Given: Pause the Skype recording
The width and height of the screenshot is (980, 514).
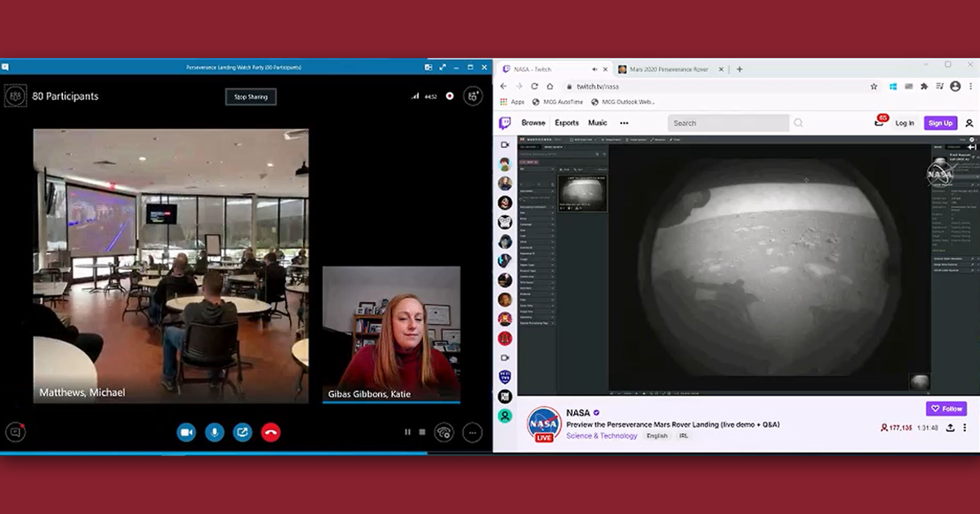Looking at the screenshot, I should [x=408, y=432].
